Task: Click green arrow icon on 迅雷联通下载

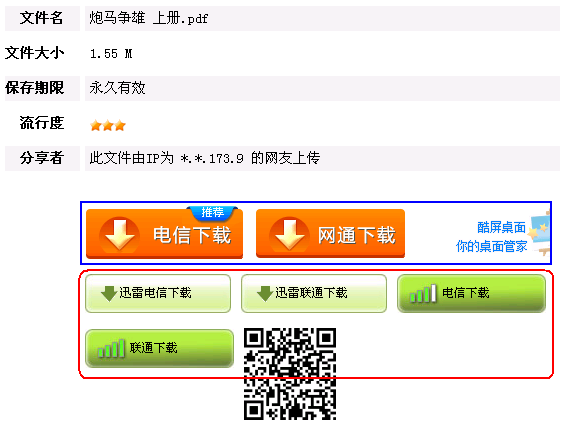Action: (265, 294)
